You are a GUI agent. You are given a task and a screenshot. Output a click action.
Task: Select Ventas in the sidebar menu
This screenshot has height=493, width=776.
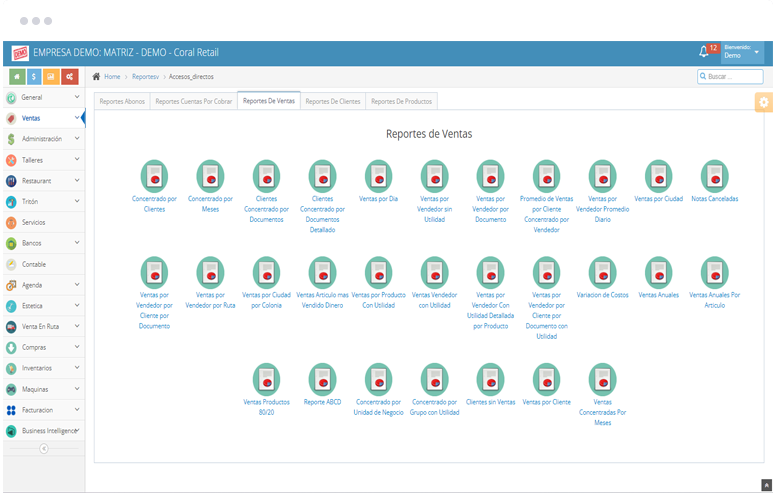[44, 118]
